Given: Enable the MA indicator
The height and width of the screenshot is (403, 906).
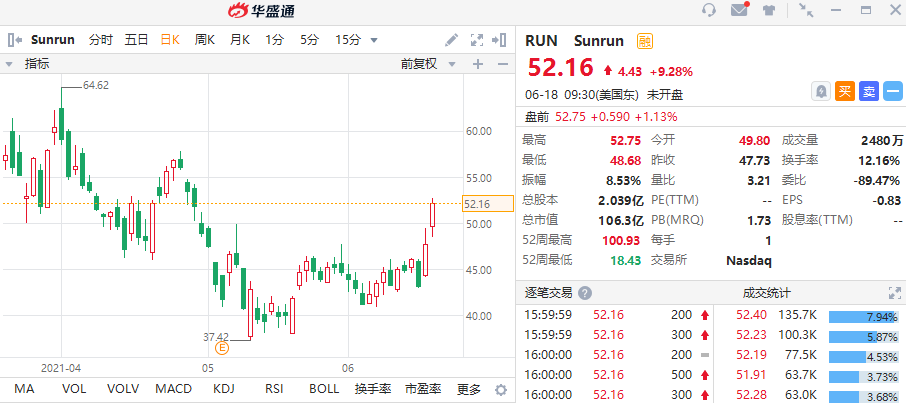Looking at the screenshot, I should 24,389.
